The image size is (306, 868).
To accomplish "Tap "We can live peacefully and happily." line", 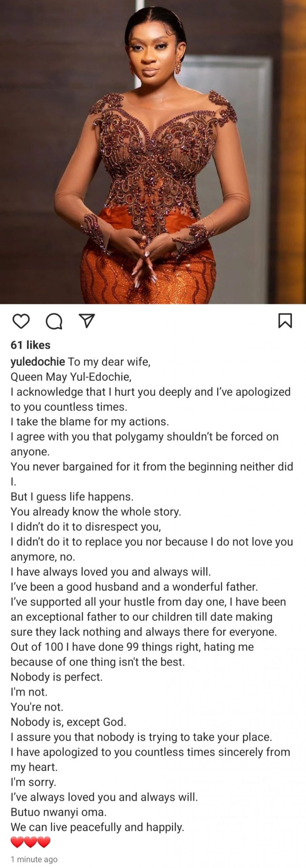I will [97, 827].
